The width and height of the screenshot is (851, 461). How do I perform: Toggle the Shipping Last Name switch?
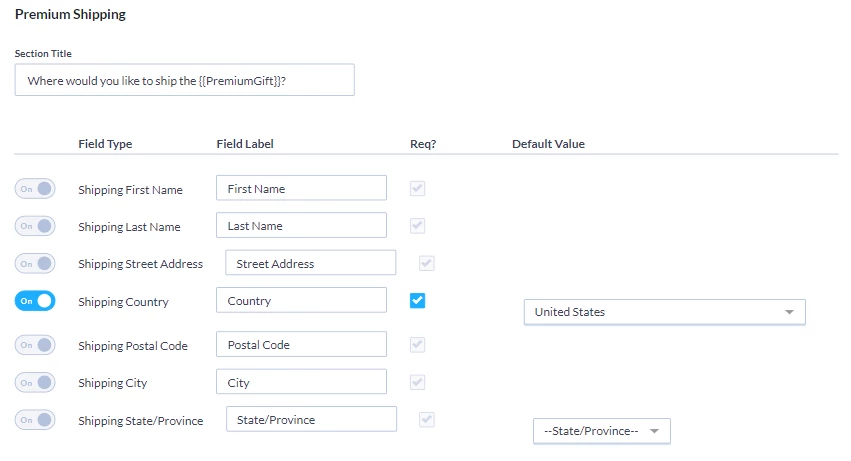(x=35, y=226)
